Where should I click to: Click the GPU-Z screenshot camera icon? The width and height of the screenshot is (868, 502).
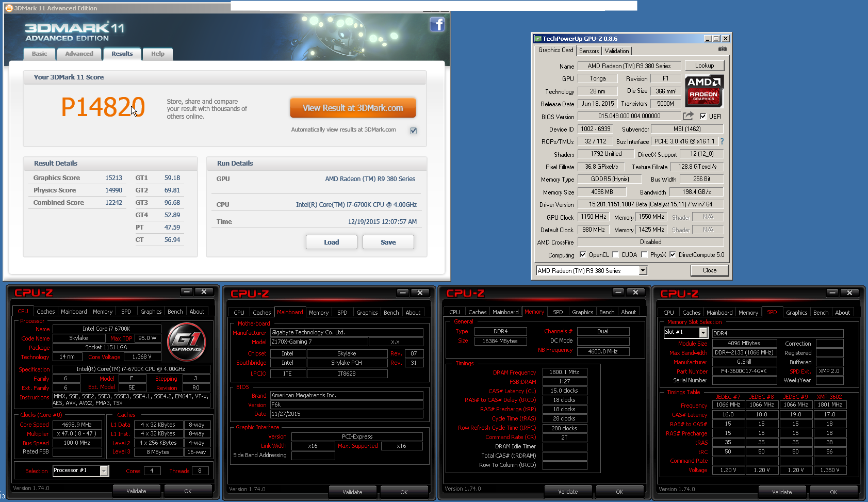722,49
